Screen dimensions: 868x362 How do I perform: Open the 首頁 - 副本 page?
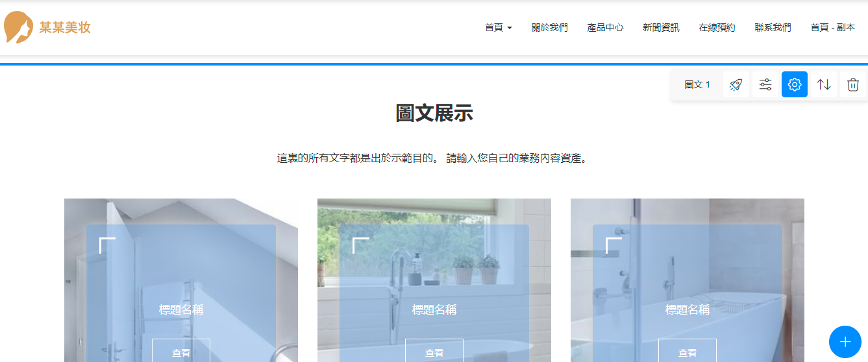point(833,27)
